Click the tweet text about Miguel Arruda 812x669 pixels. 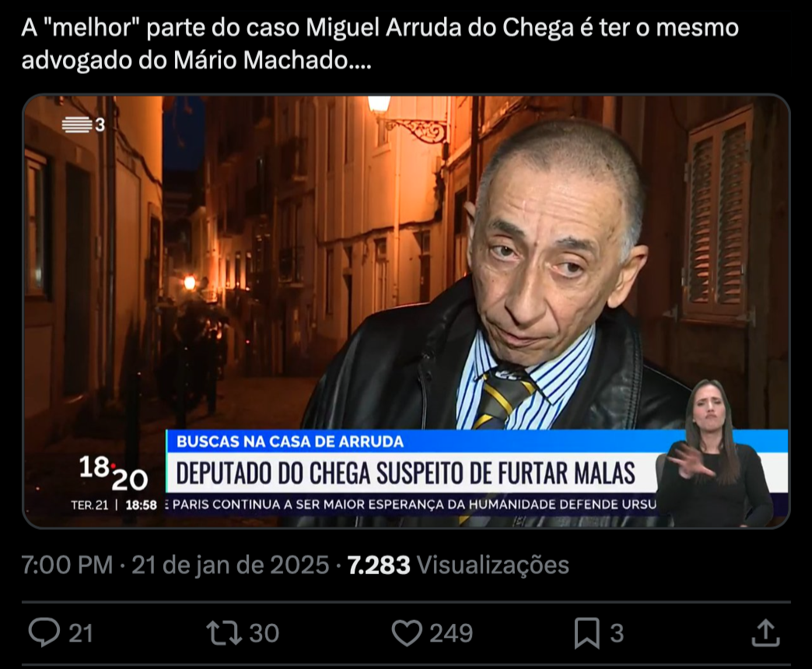380,44
